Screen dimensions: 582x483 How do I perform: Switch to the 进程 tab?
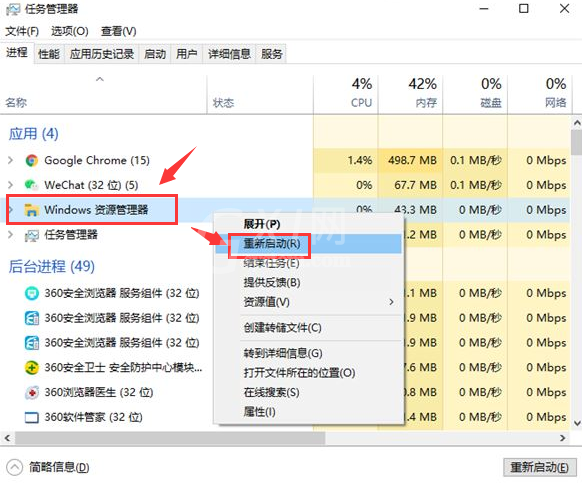click(x=17, y=53)
